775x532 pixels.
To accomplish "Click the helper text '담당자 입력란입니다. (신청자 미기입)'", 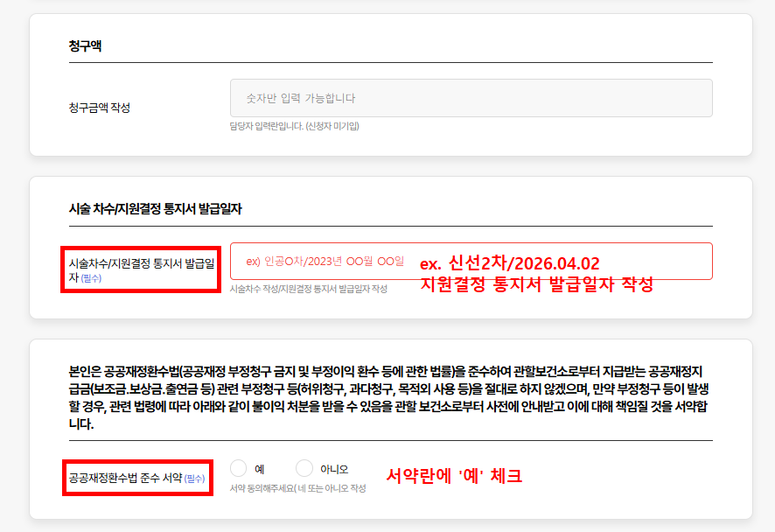I will (x=295, y=126).
